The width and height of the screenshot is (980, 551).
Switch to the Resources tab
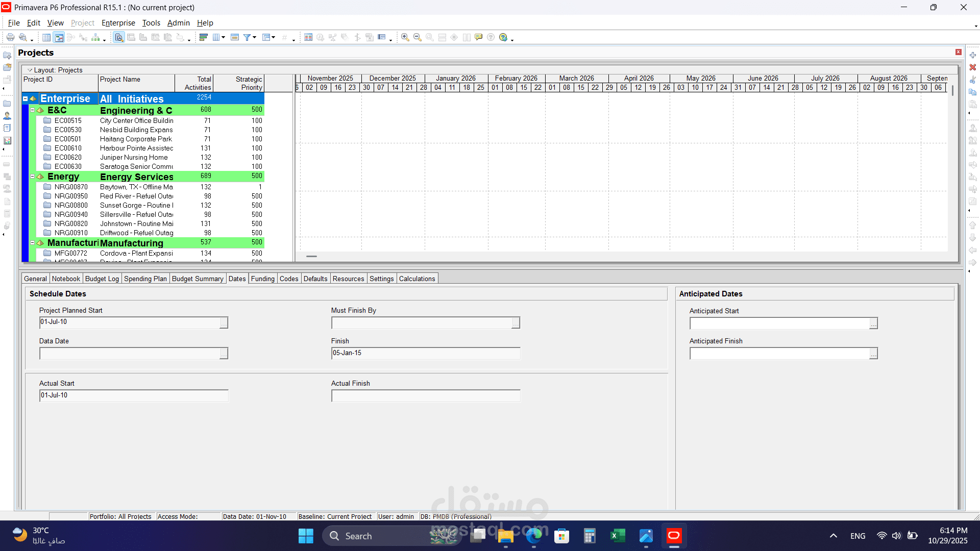349,279
